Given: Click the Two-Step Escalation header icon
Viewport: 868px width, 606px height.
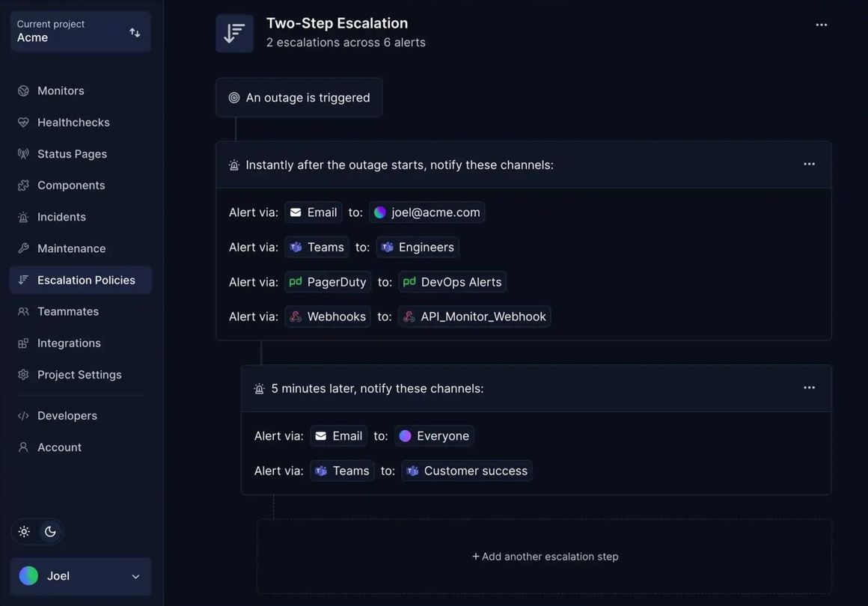Looking at the screenshot, I should (x=235, y=33).
